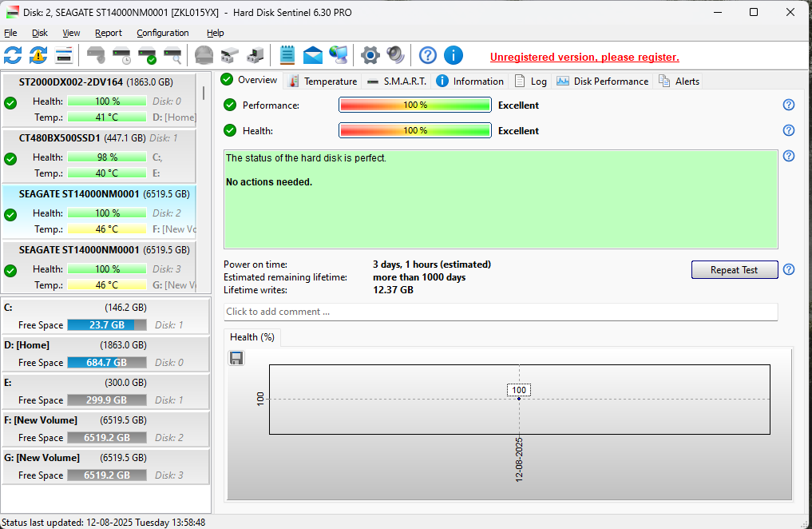Open the configuration gear icon
Viewport: 812px width, 529px height.
click(370, 55)
